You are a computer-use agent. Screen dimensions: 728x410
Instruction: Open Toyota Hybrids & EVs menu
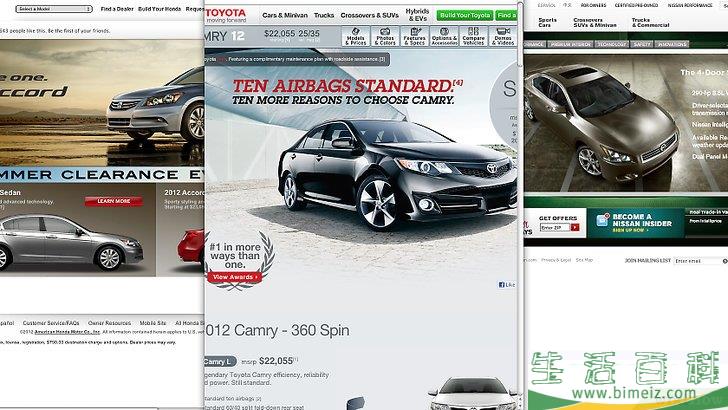[417, 15]
